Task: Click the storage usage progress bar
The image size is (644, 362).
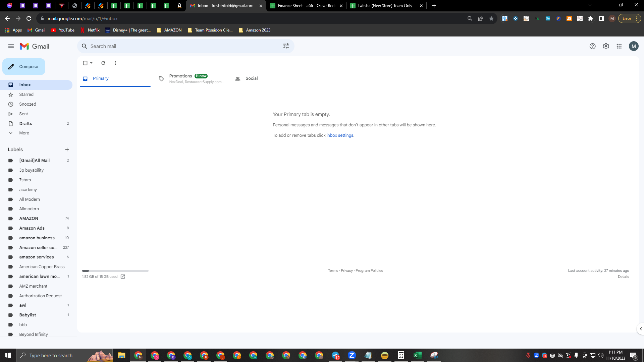Action: click(x=115, y=270)
